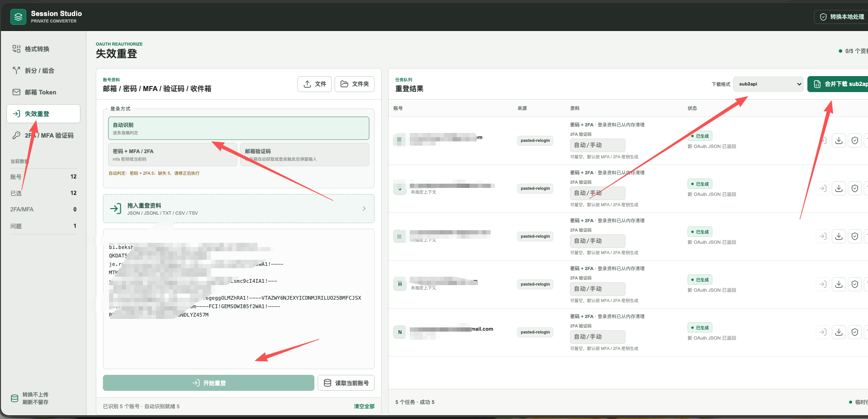Open the 下载格式 sub2api dropdown
The height and width of the screenshot is (419, 868).
tap(768, 84)
